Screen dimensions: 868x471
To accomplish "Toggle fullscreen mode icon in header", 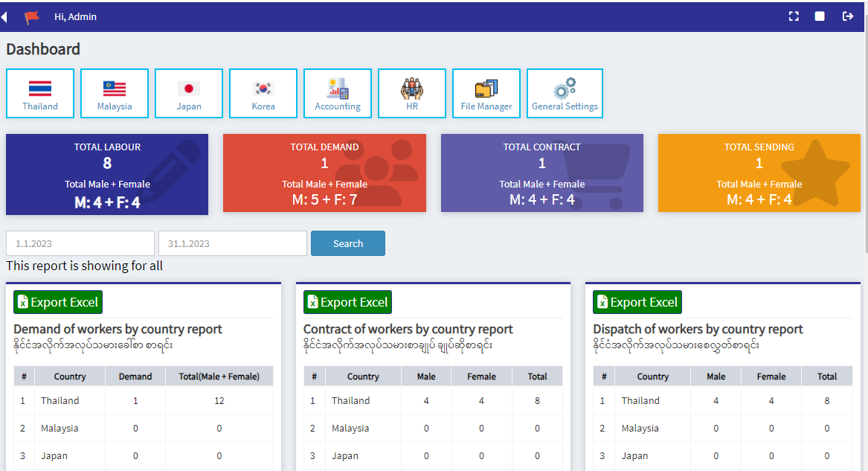I will (x=794, y=16).
